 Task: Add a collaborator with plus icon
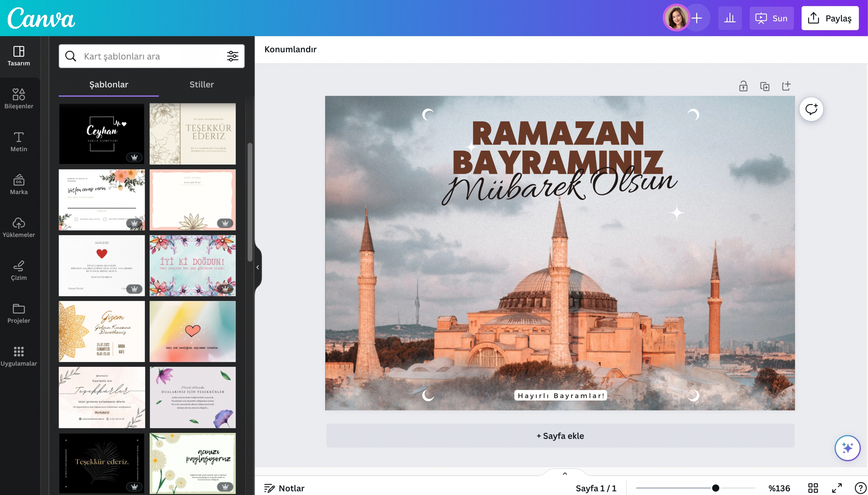[697, 18]
